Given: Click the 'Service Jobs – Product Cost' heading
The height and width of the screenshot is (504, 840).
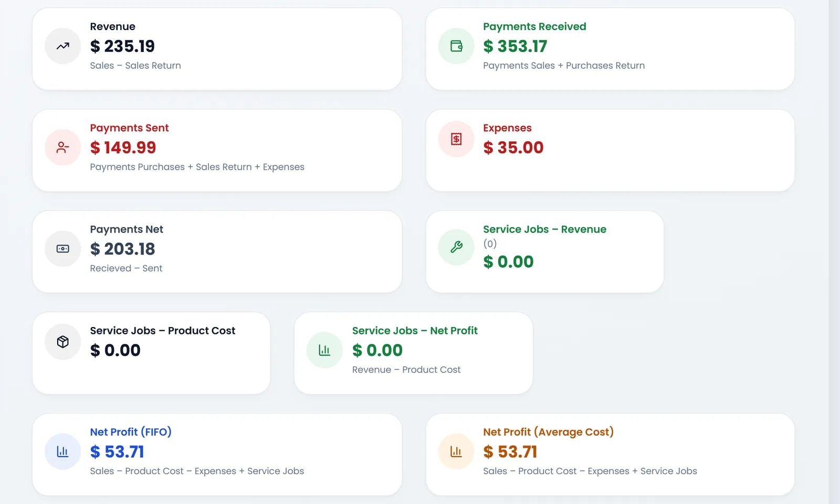Looking at the screenshot, I should (162, 331).
